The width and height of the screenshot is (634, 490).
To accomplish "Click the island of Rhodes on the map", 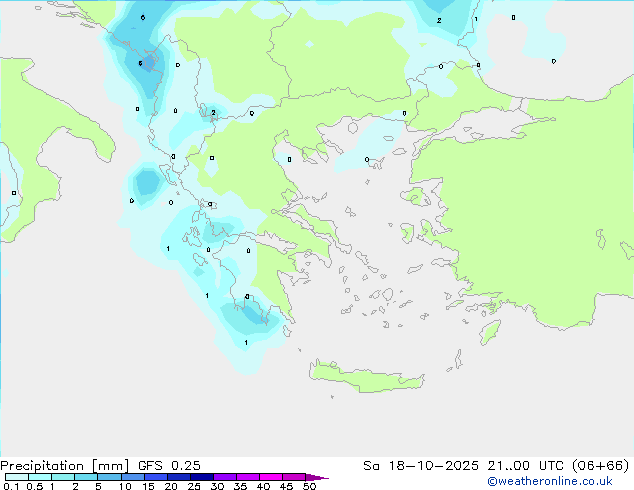I will (490, 332).
